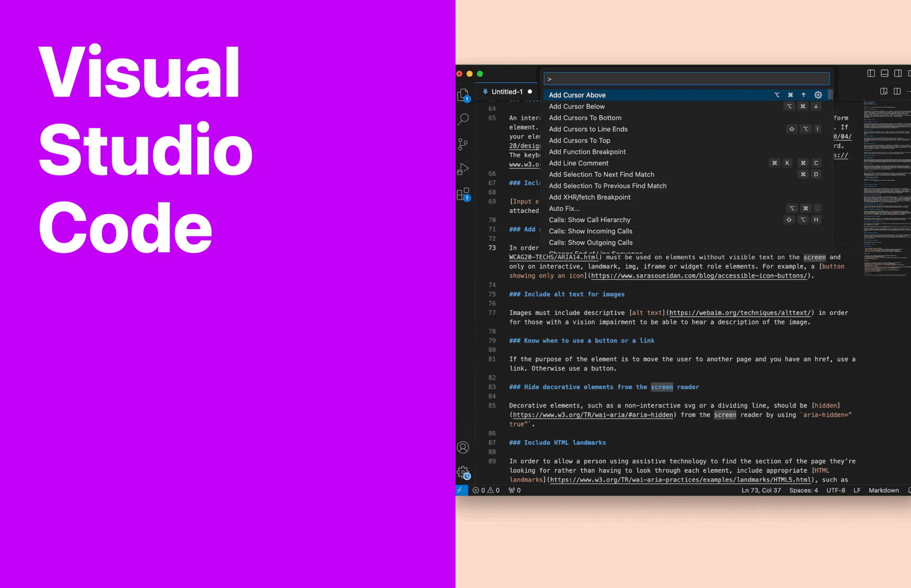Select the Untitled-1 editor tab
Viewport: 911px width, 588px height.
[x=506, y=92]
